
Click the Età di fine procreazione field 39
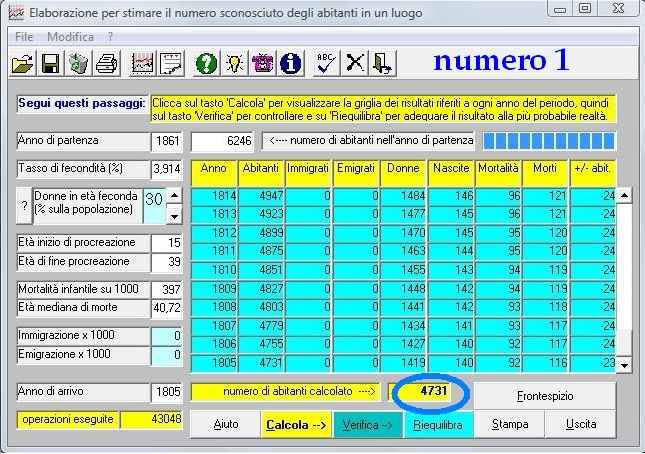pyautogui.click(x=167, y=262)
